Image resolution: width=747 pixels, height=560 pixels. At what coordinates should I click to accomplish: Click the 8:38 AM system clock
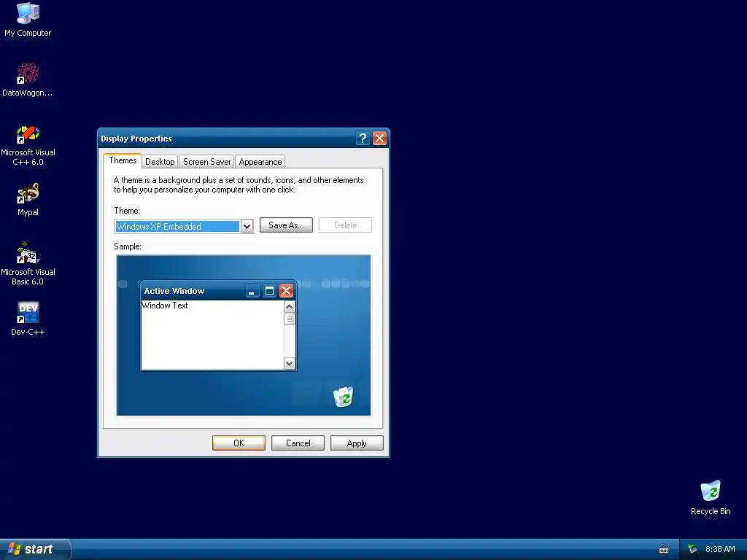click(x=720, y=549)
